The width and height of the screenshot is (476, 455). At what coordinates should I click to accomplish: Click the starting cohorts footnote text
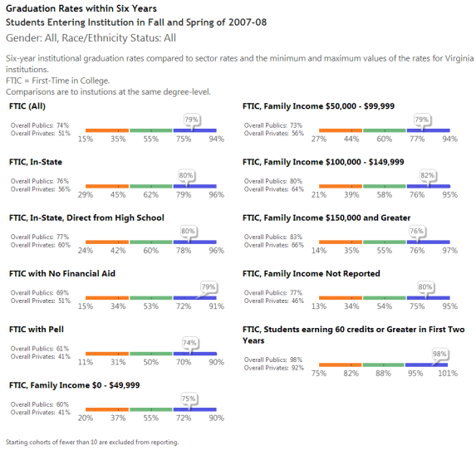[x=92, y=442]
